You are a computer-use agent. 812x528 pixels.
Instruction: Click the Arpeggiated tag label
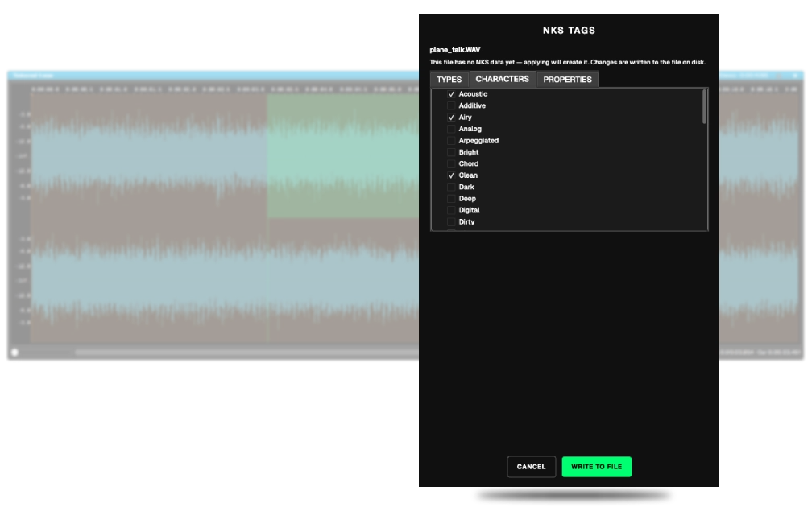pos(478,141)
